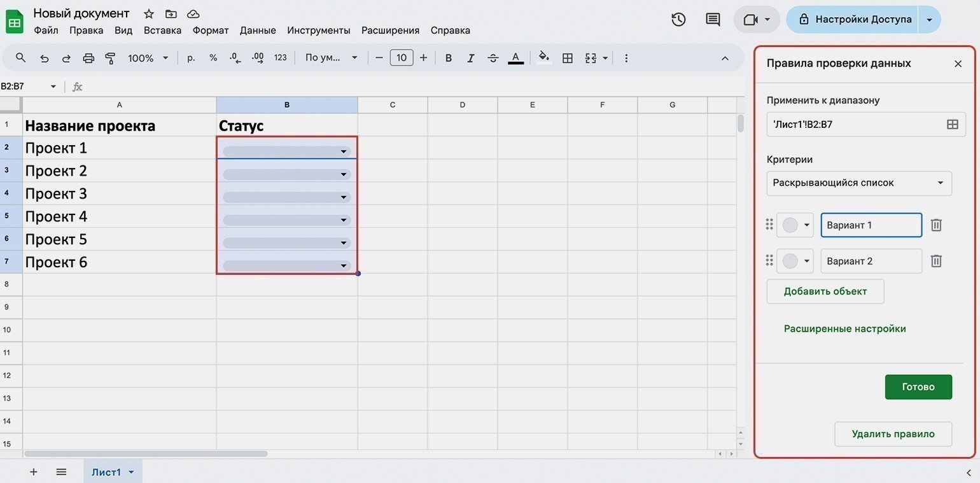Image resolution: width=980 pixels, height=483 pixels.
Task: Open all sheets list icon
Action: [61, 472]
